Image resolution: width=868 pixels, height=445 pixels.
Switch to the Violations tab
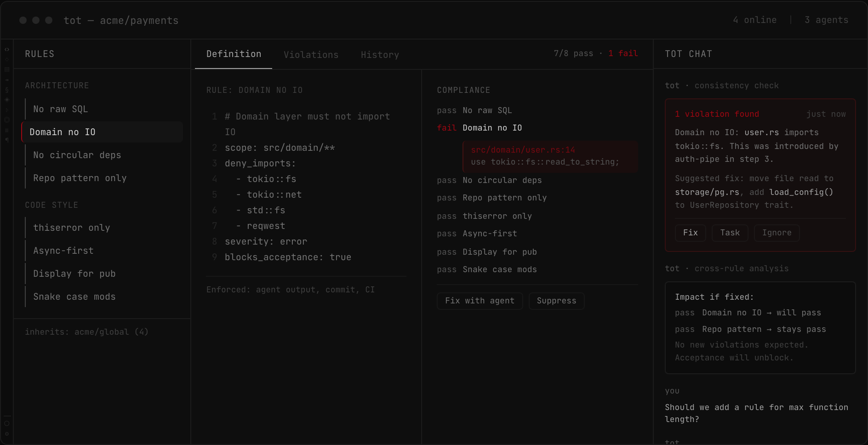[311, 55]
